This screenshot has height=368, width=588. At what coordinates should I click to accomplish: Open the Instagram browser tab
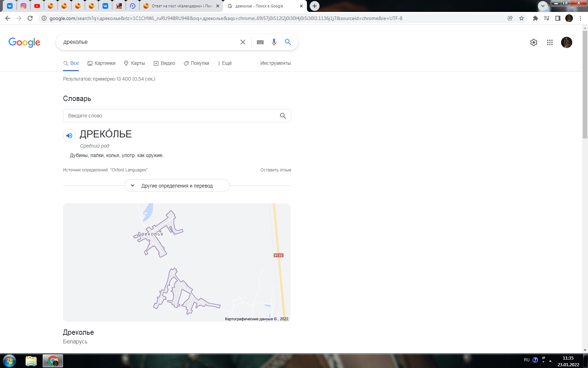pyautogui.click(x=23, y=6)
